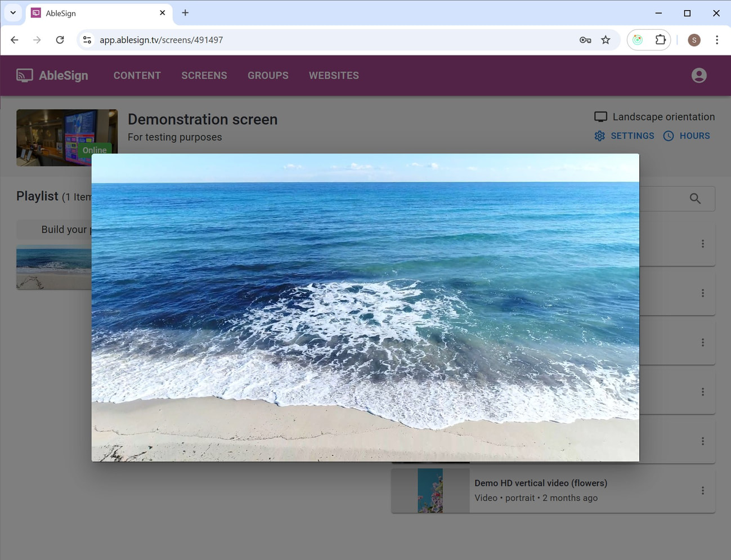Screen dimensions: 731x560
Task: Open Chrome's three-dot menu
Action: [716, 40]
